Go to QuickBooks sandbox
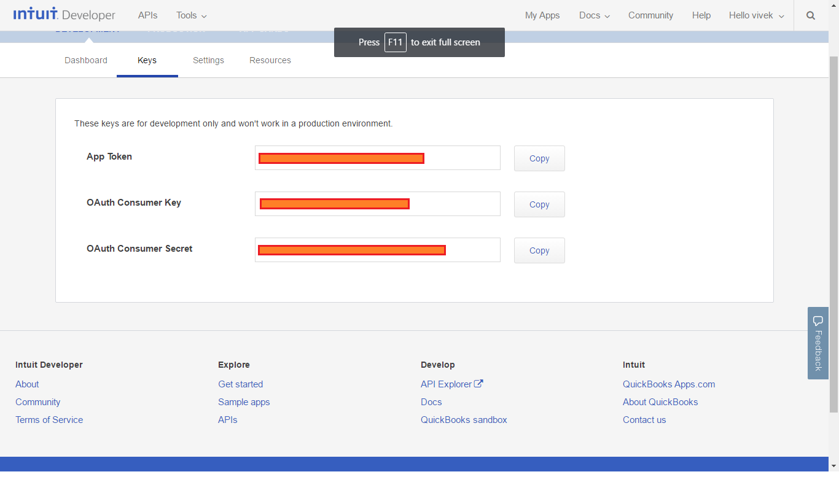Image resolution: width=839 pixels, height=504 pixels. (x=464, y=420)
